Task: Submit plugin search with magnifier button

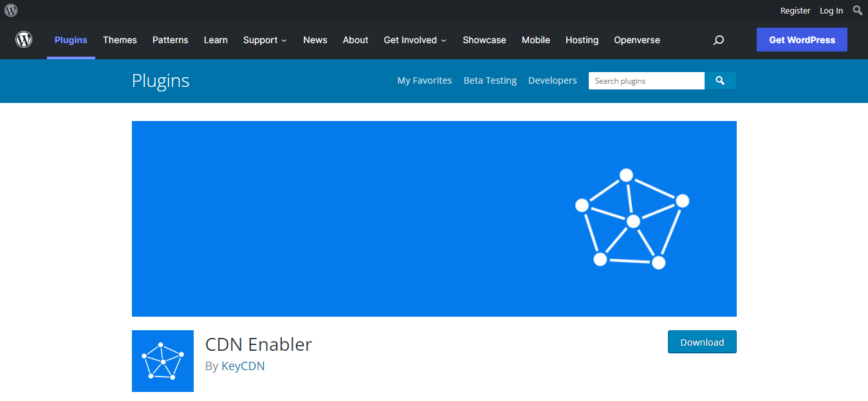Action: (x=721, y=80)
